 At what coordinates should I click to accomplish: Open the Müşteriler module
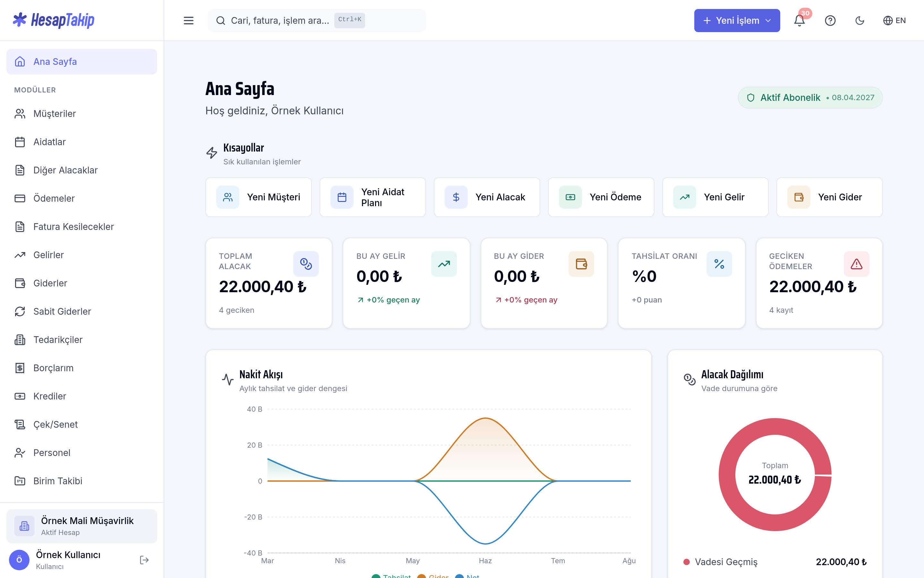pyautogui.click(x=82, y=114)
